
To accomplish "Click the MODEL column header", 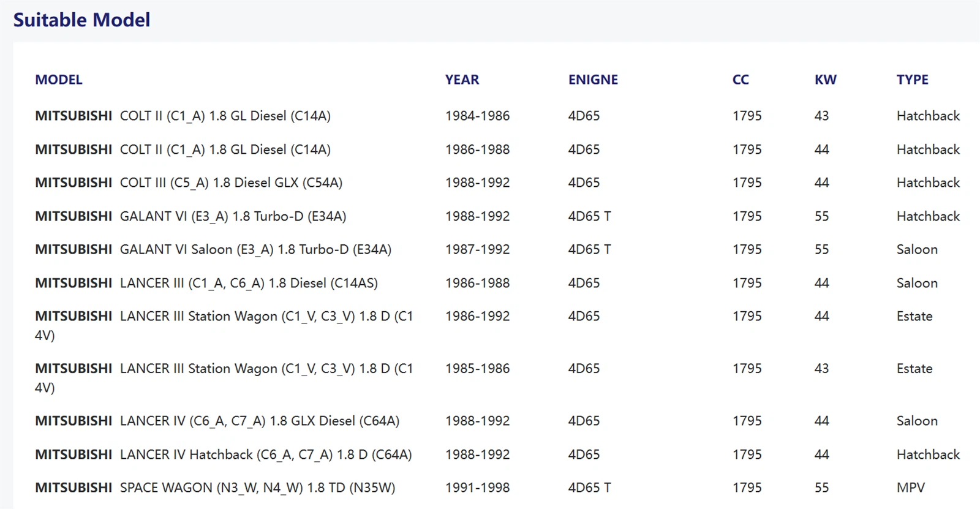I will [59, 80].
